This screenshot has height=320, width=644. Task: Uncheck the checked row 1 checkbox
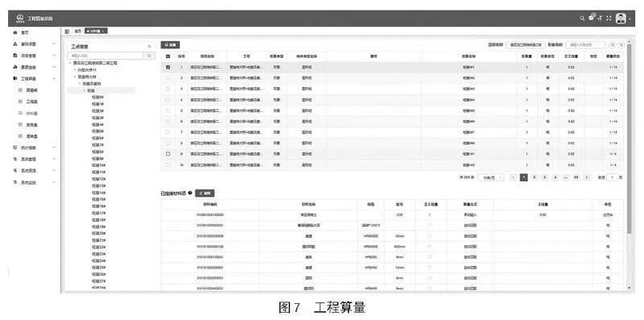[167, 67]
